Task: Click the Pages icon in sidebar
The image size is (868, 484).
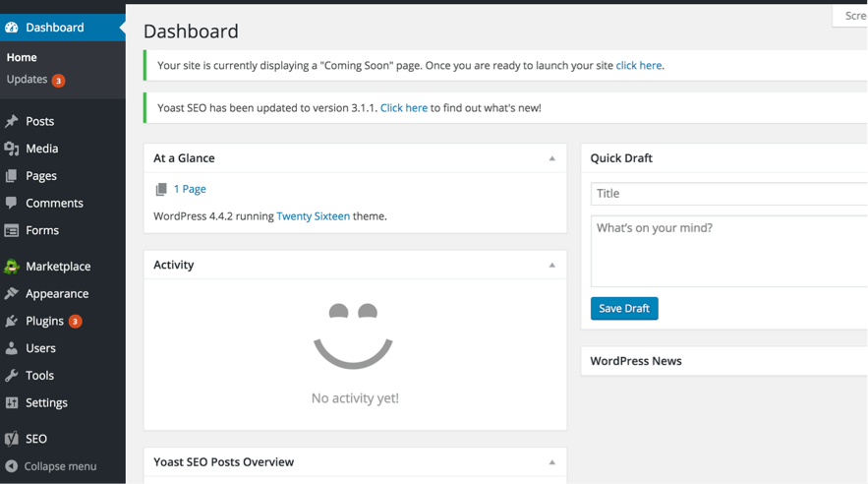Action: [x=12, y=175]
